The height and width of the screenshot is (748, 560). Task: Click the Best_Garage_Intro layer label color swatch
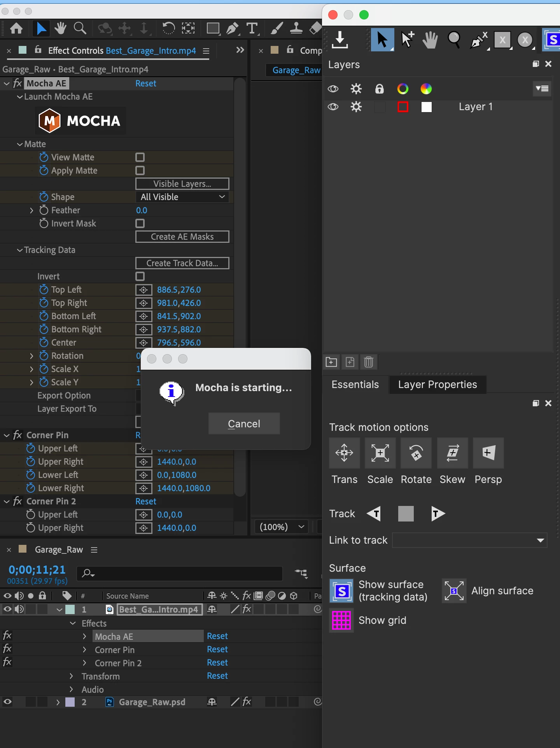point(70,609)
